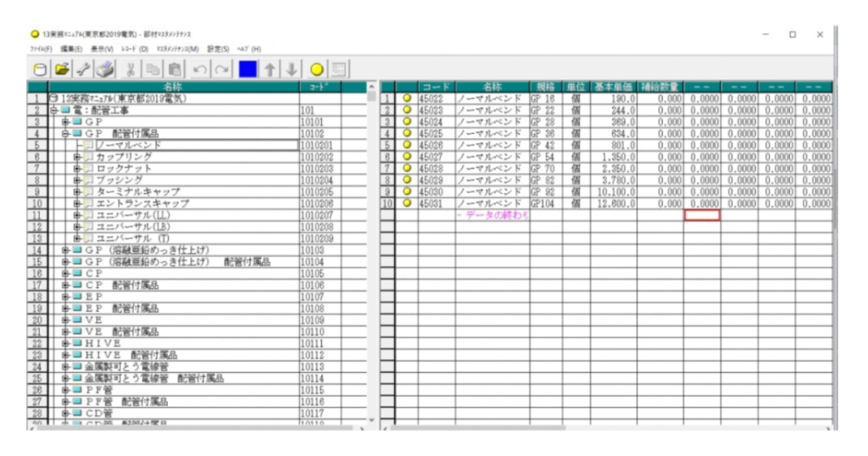
Task: Click the printer icon in toolbar
Action: (x=103, y=69)
